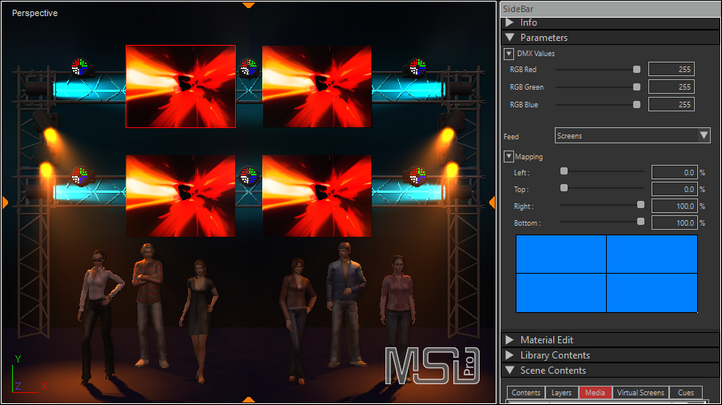
Task: Select bottom-left blue mapping preview quadrant
Action: click(x=561, y=293)
